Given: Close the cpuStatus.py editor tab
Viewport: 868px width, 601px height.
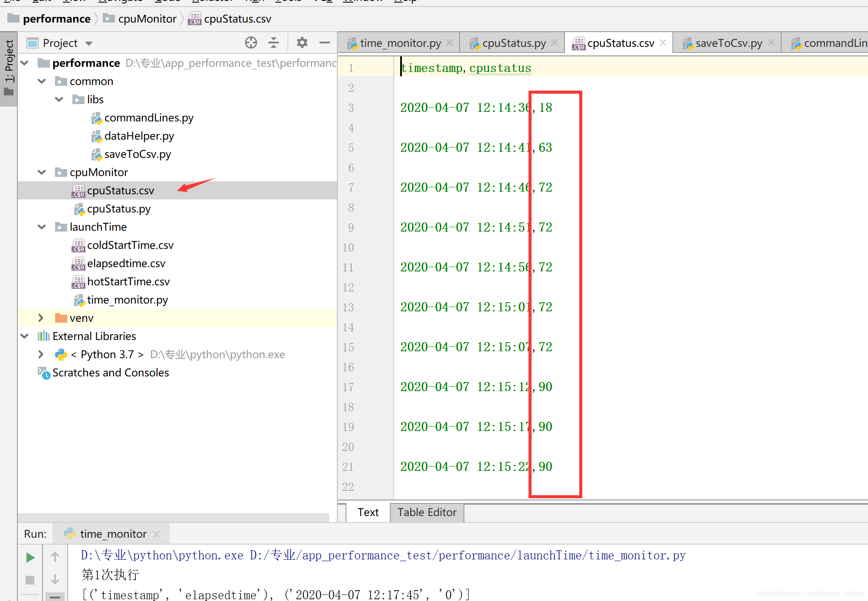Looking at the screenshot, I should [x=555, y=43].
